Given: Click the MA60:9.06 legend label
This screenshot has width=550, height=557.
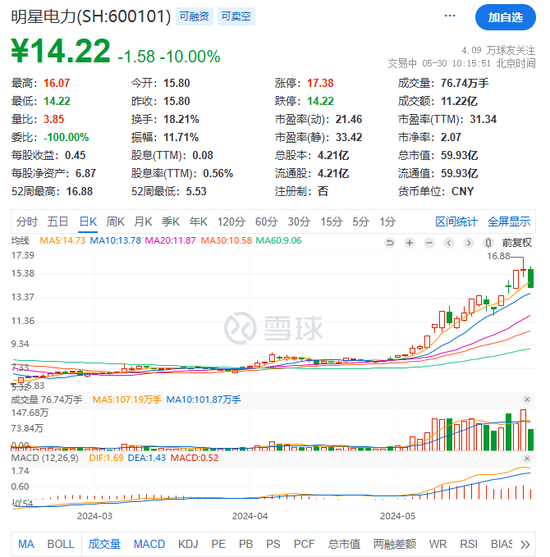Looking at the screenshot, I should tap(279, 240).
